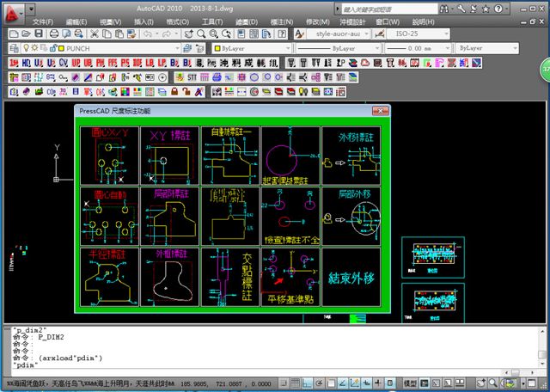Expand the ISO-25 dimension style dropdown
Screen dimensions: 550x392
pyautogui.click(x=446, y=34)
